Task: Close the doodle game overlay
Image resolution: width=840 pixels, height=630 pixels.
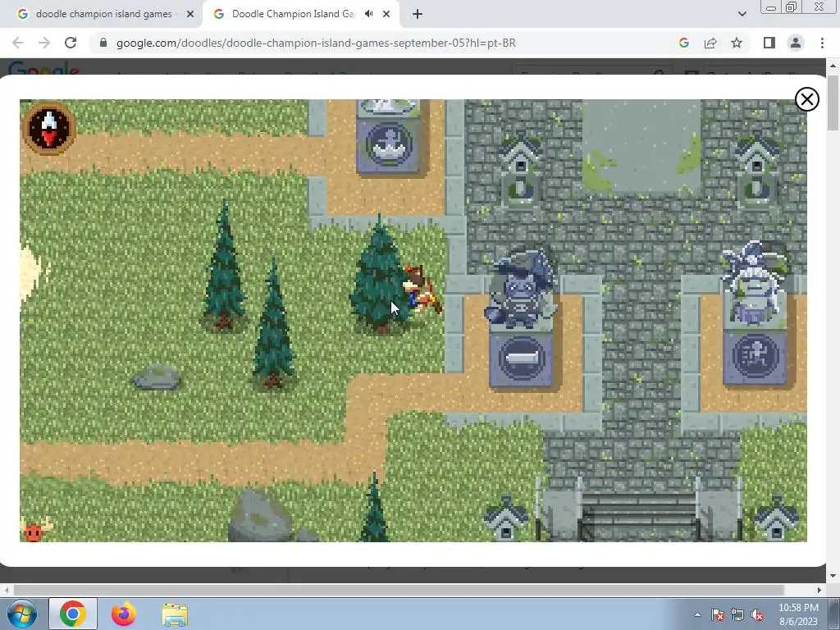Action: [x=807, y=99]
